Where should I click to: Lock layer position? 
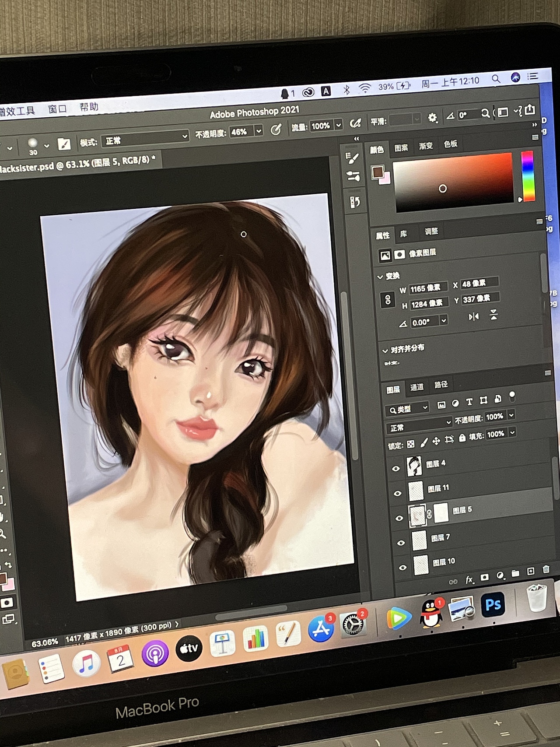(436, 441)
